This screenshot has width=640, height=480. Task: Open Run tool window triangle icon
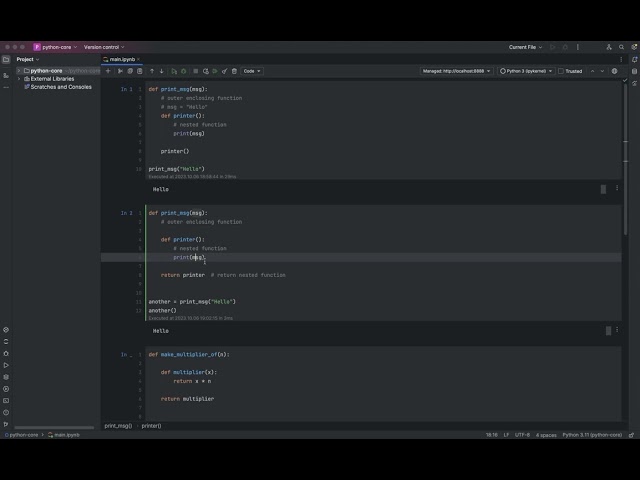pyautogui.click(x=6, y=365)
